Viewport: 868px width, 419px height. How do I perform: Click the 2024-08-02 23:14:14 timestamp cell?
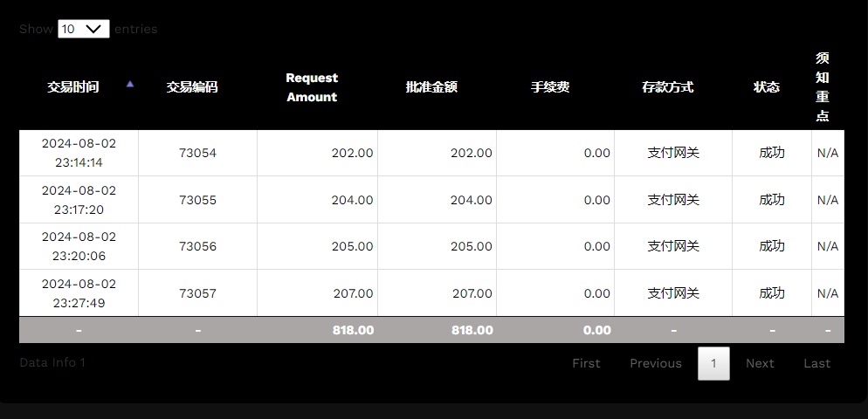click(79, 153)
